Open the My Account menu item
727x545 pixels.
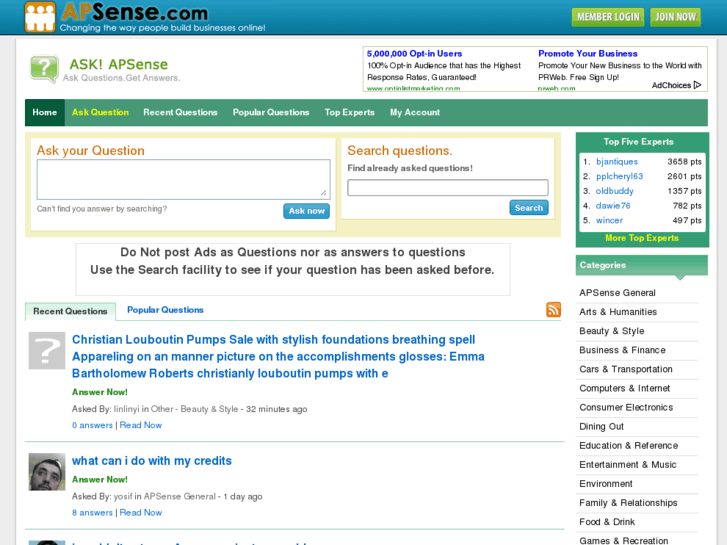[x=415, y=112]
